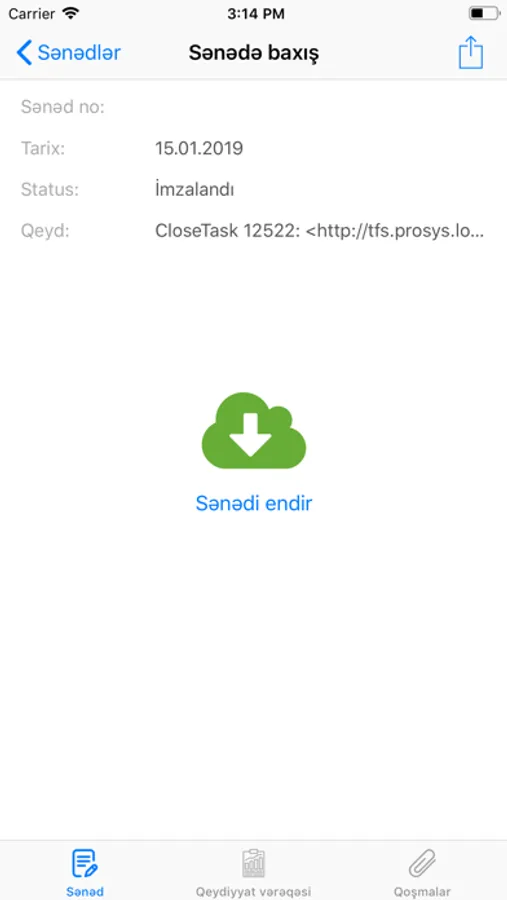Tap the green cloud download icon
This screenshot has width=507, height=900.
253,432
